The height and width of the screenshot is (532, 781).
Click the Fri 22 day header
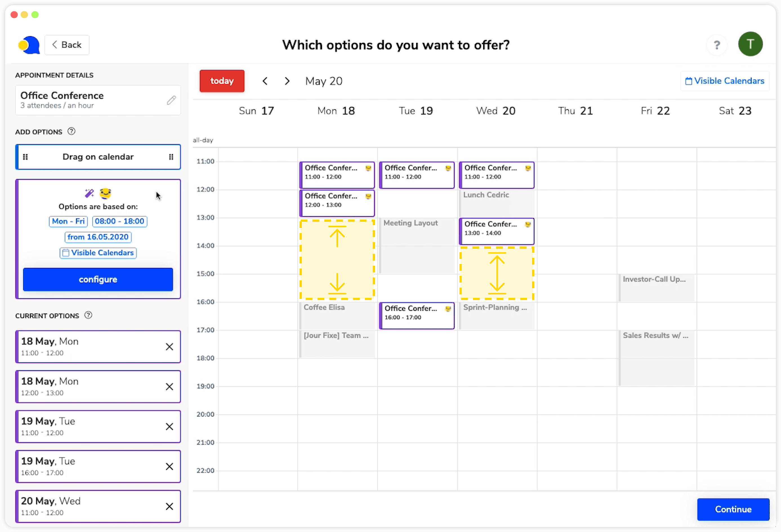655,111
